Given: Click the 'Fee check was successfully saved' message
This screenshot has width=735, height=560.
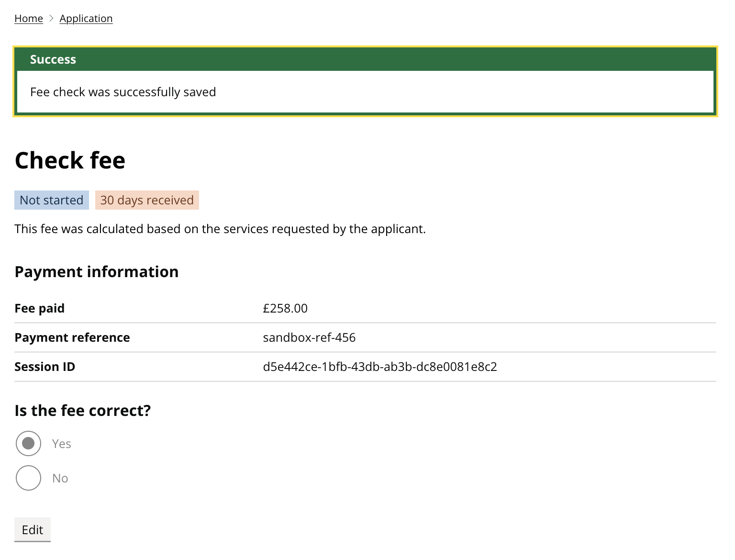Looking at the screenshot, I should pyautogui.click(x=123, y=91).
